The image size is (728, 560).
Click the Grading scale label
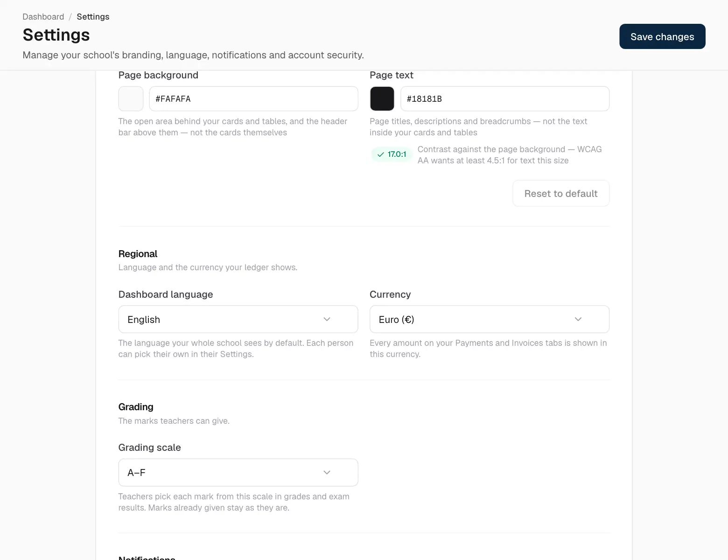(x=149, y=448)
